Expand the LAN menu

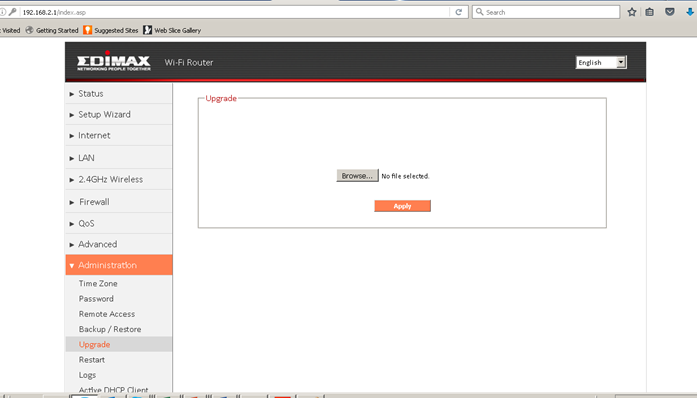(x=119, y=158)
